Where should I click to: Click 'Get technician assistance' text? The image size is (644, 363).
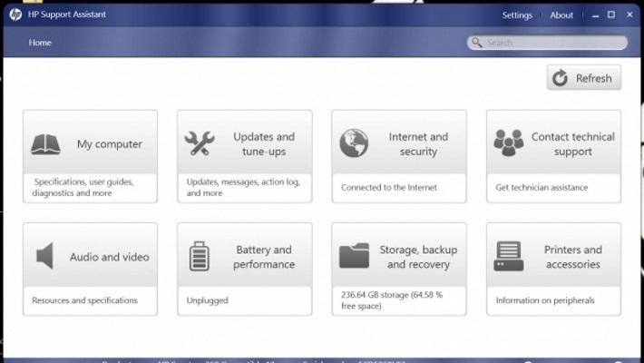click(x=542, y=188)
